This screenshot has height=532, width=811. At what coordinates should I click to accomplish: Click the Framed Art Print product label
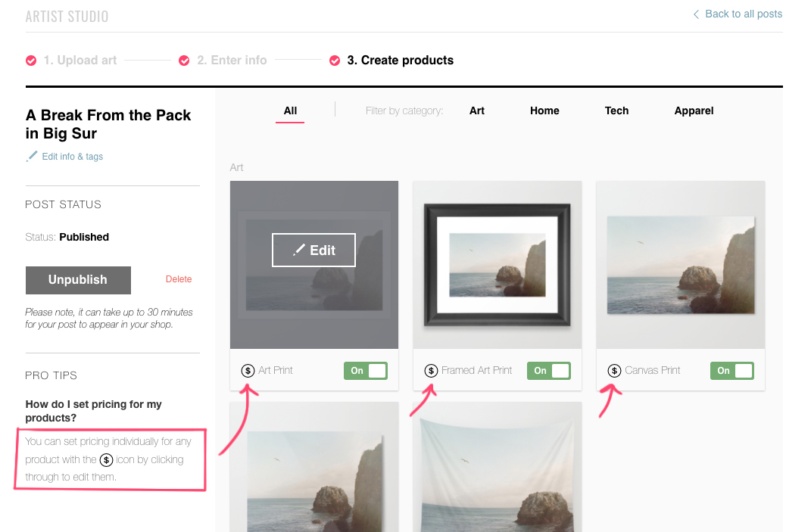pos(476,370)
